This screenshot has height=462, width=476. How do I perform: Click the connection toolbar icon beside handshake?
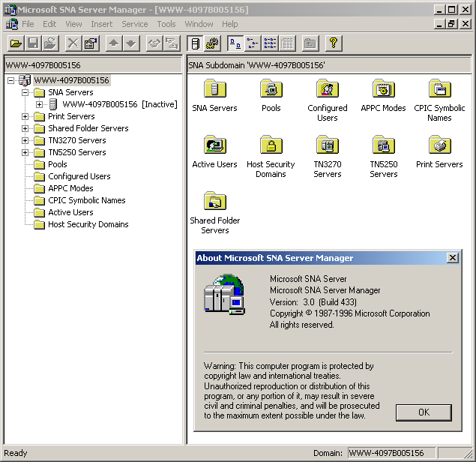pos(172,43)
